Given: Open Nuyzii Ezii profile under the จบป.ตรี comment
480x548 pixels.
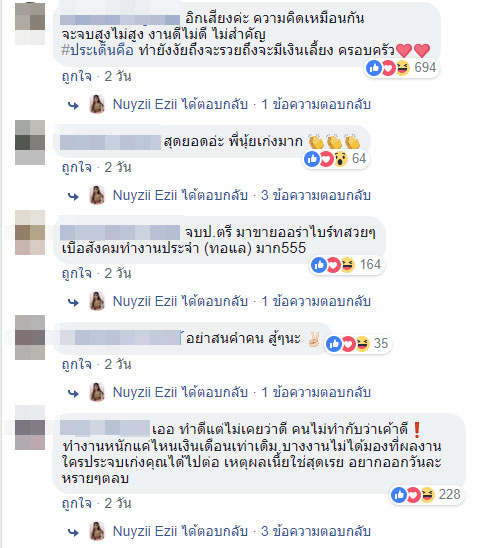Looking at the screenshot, I should [145, 301].
